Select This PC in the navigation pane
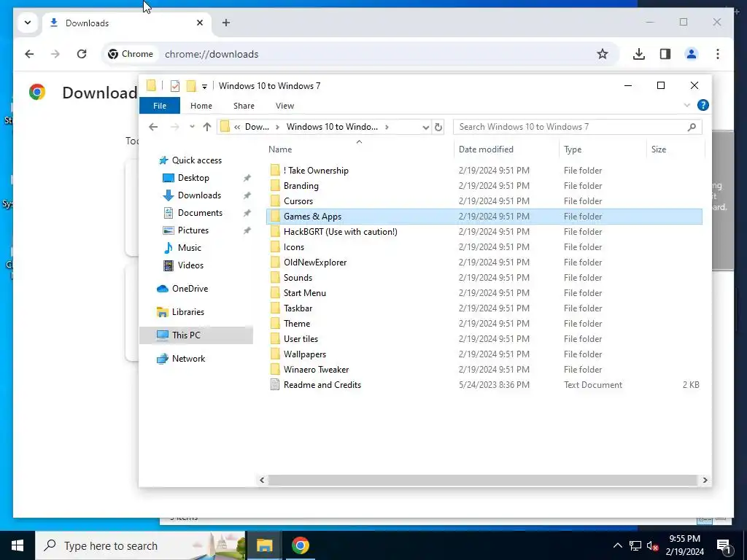 click(196, 335)
